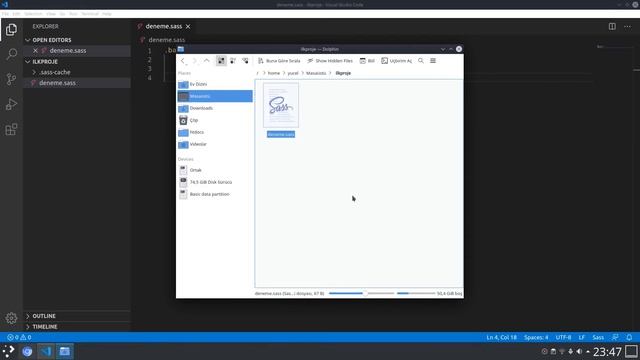Open volume control in system tray

click(579, 351)
